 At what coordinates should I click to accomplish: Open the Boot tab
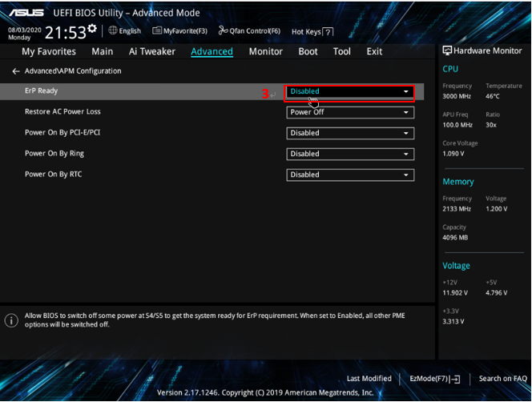point(308,51)
